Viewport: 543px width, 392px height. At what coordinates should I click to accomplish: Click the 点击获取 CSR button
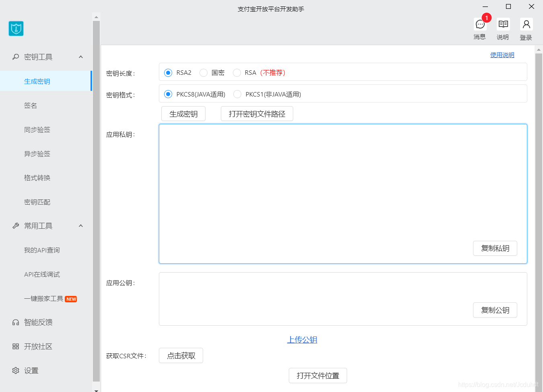pyautogui.click(x=181, y=355)
